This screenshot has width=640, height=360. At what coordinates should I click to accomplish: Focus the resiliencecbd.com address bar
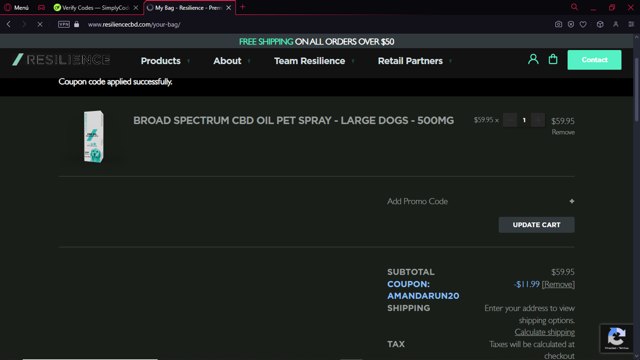[134, 24]
